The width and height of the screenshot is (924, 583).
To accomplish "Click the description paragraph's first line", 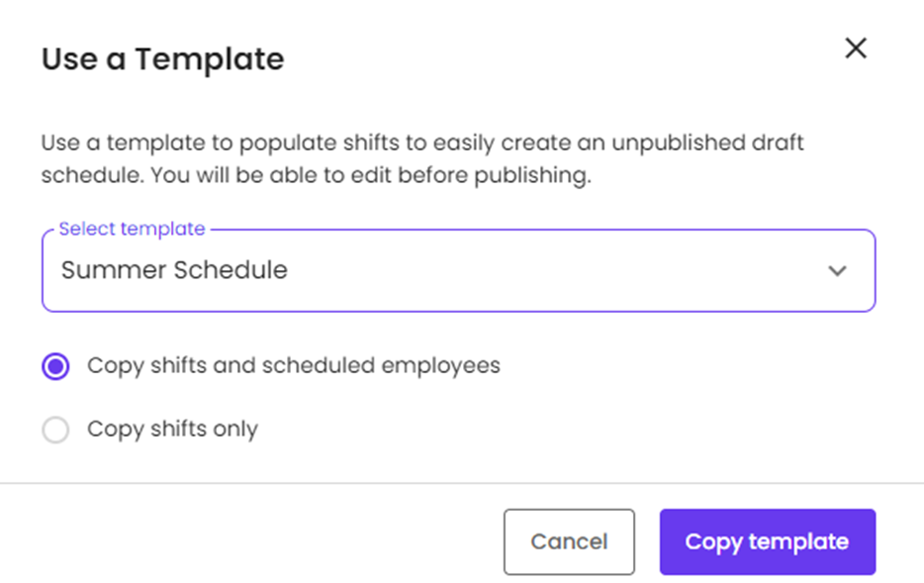I will [x=421, y=143].
